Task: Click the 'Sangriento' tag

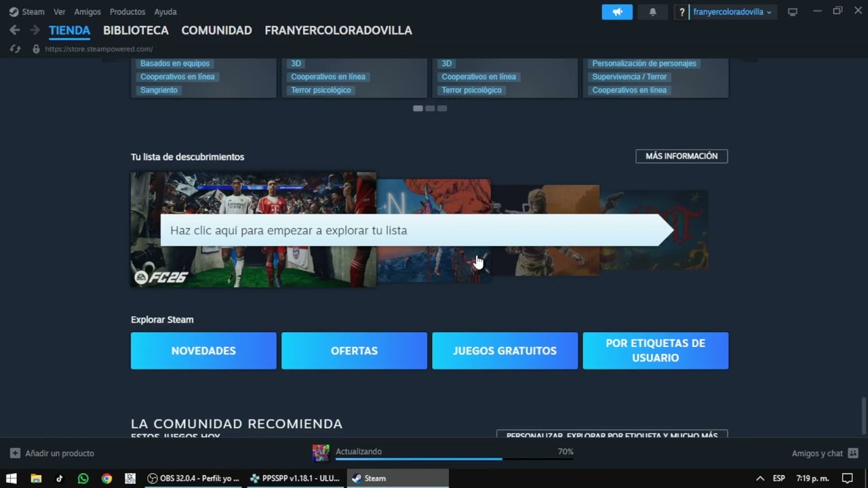Action: point(159,90)
